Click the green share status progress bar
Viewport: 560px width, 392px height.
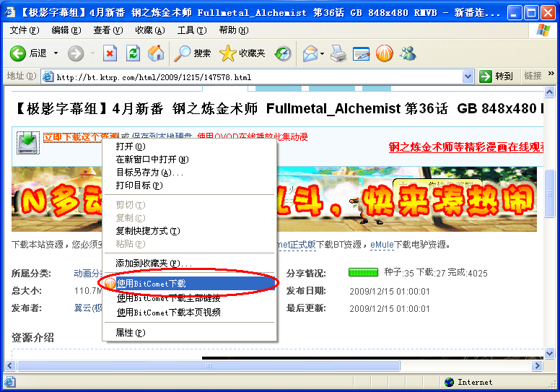363,272
